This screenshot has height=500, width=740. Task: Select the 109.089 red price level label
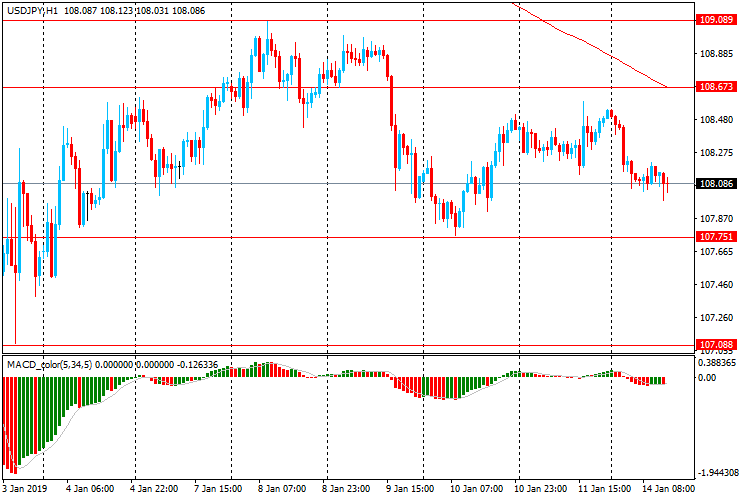716,20
